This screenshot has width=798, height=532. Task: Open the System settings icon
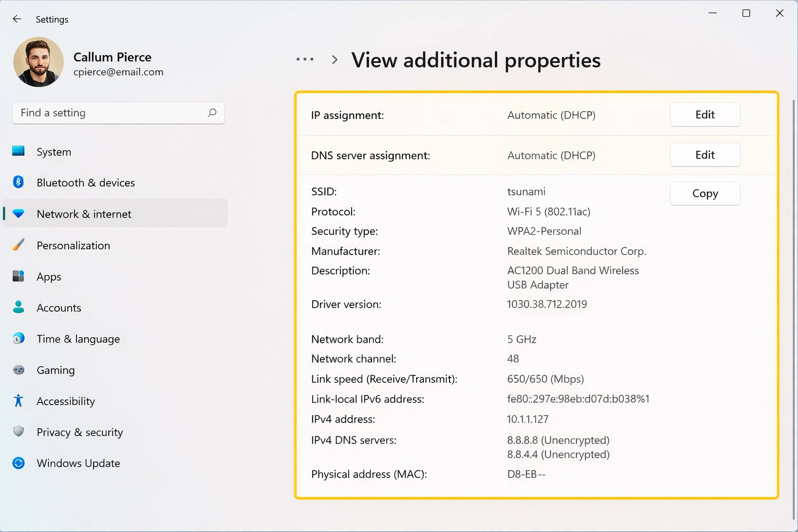18,151
